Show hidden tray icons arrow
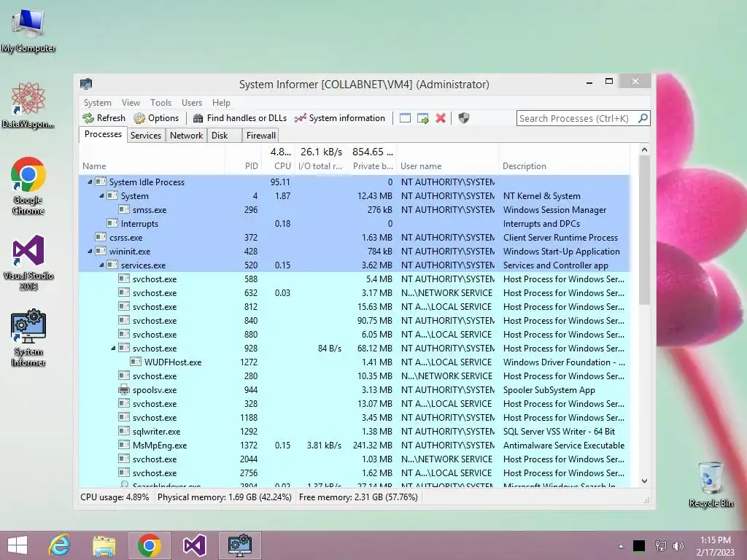The width and height of the screenshot is (747, 560). pos(621,546)
